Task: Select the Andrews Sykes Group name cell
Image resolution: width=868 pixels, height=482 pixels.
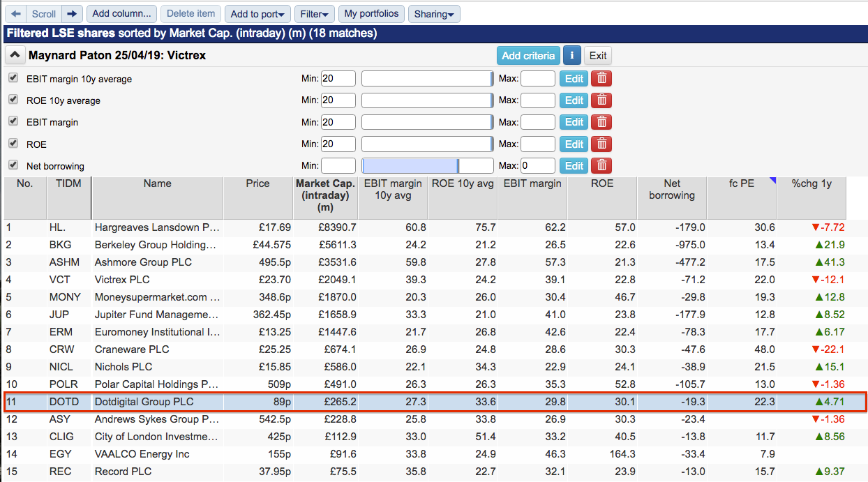Action: (x=158, y=419)
